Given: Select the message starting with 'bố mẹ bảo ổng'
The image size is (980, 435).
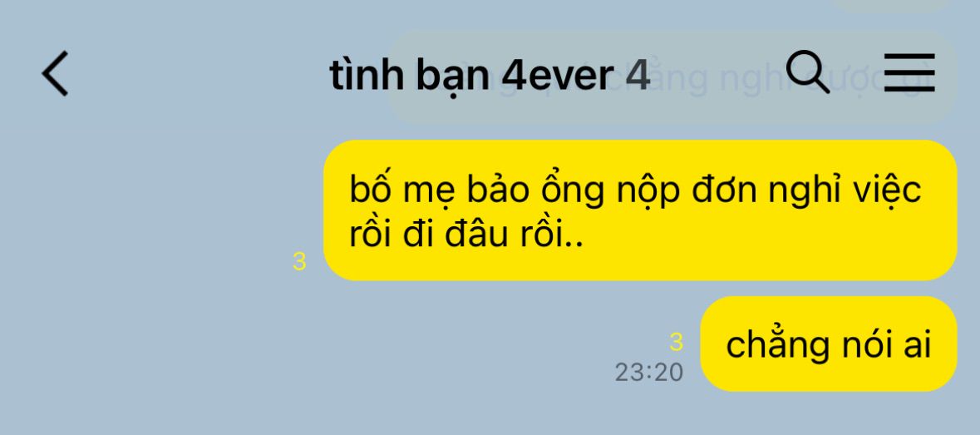Looking at the screenshot, I should point(640,210).
